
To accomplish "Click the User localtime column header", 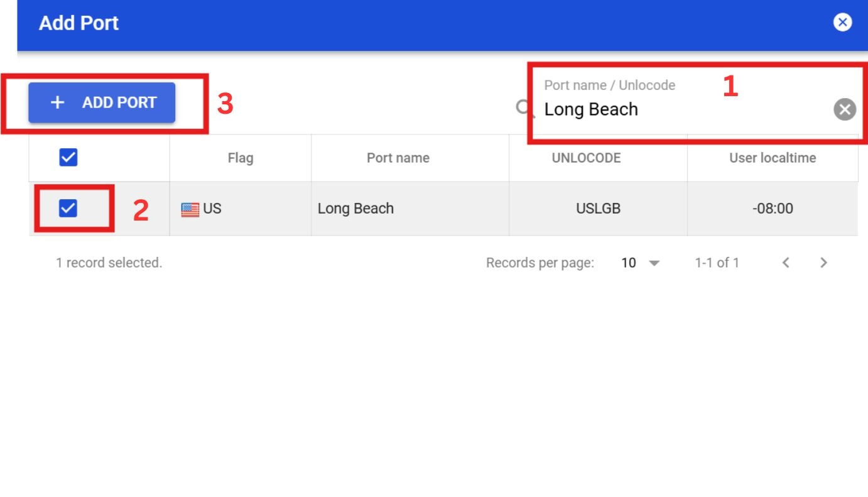I will tap(773, 158).
